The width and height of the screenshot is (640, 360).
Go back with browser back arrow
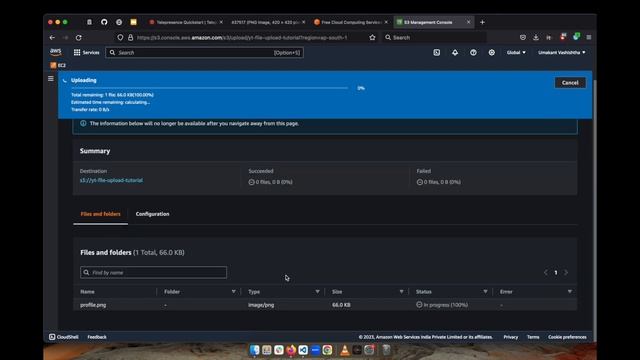pyautogui.click(x=52, y=38)
